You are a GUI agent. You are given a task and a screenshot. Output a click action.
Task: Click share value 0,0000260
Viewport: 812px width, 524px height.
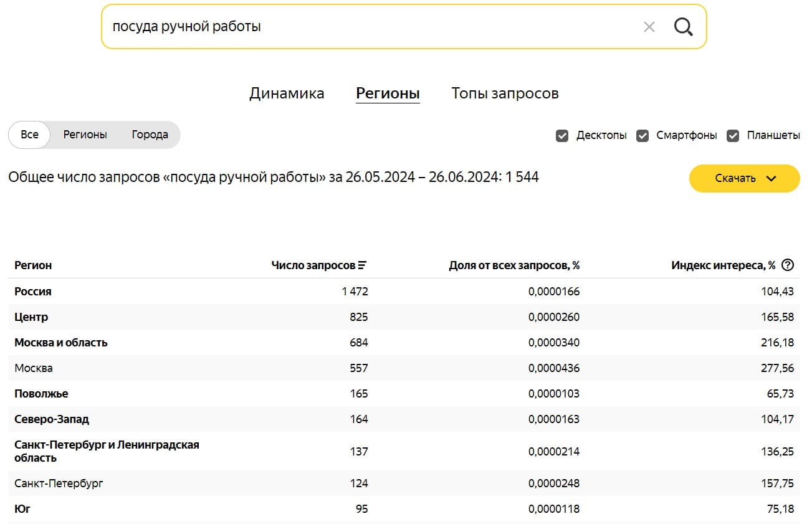pos(554,317)
